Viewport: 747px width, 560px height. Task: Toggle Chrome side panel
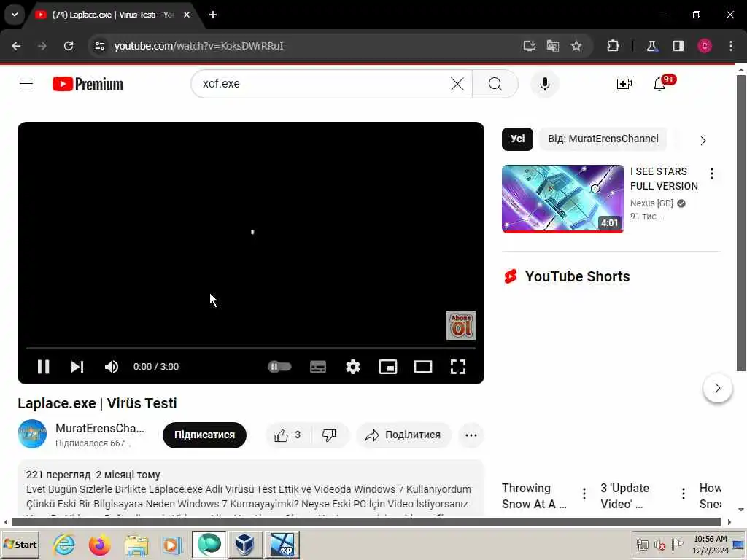(x=678, y=46)
